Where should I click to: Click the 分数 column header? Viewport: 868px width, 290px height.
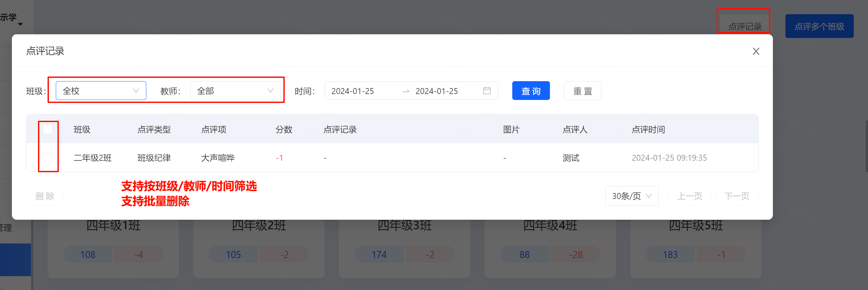pos(284,130)
